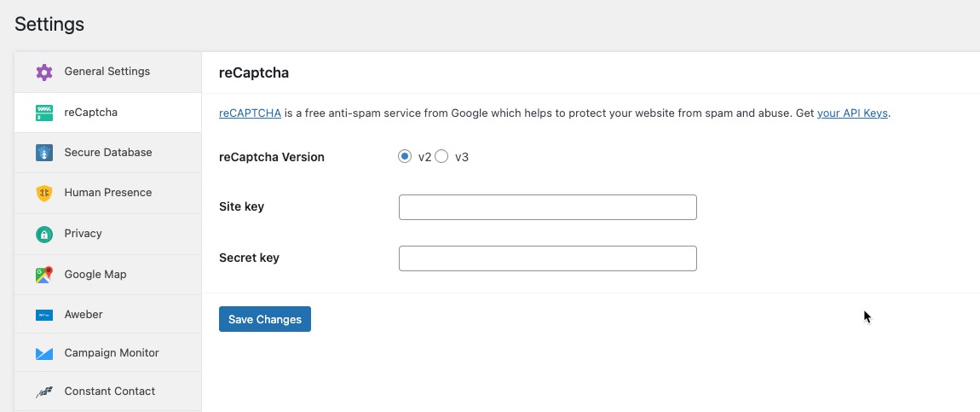Follow the 'your API Keys' link
Screen dimensions: 980x412
point(852,113)
